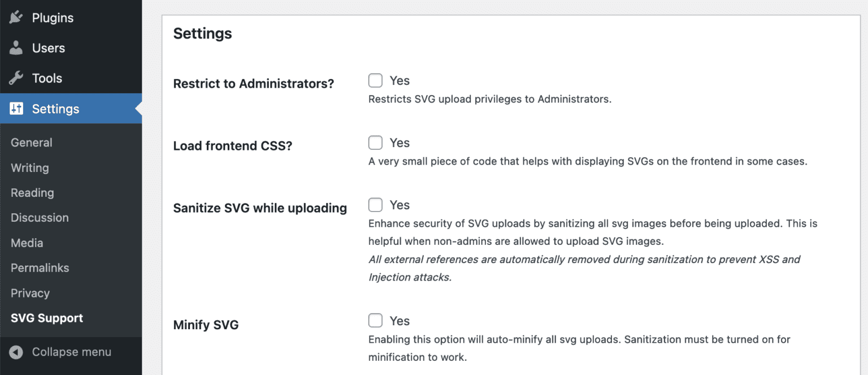The image size is (868, 375).
Task: Click the Plugins menu label
Action: 53,18
